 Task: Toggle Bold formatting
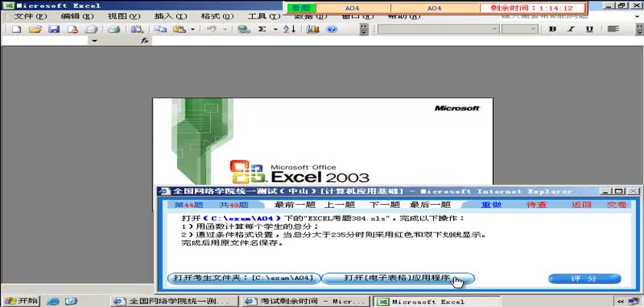coord(553,29)
